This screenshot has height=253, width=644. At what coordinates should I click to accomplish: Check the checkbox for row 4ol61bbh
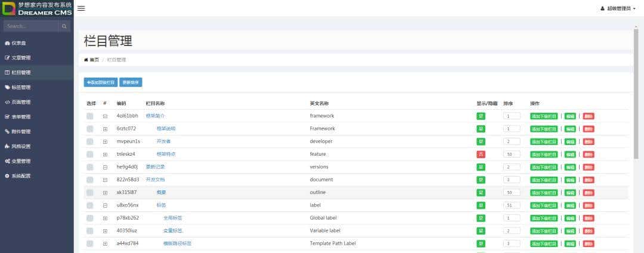90,116
